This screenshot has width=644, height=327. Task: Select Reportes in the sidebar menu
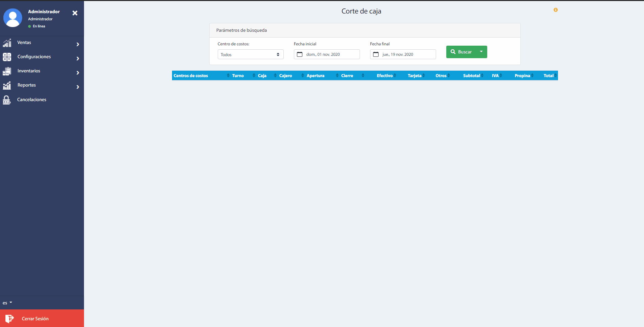[x=27, y=85]
